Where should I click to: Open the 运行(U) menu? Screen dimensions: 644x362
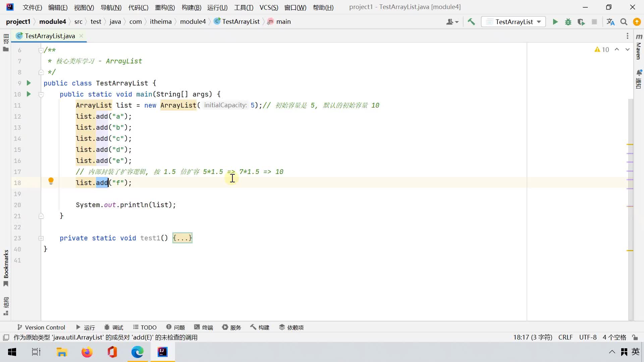tap(217, 7)
